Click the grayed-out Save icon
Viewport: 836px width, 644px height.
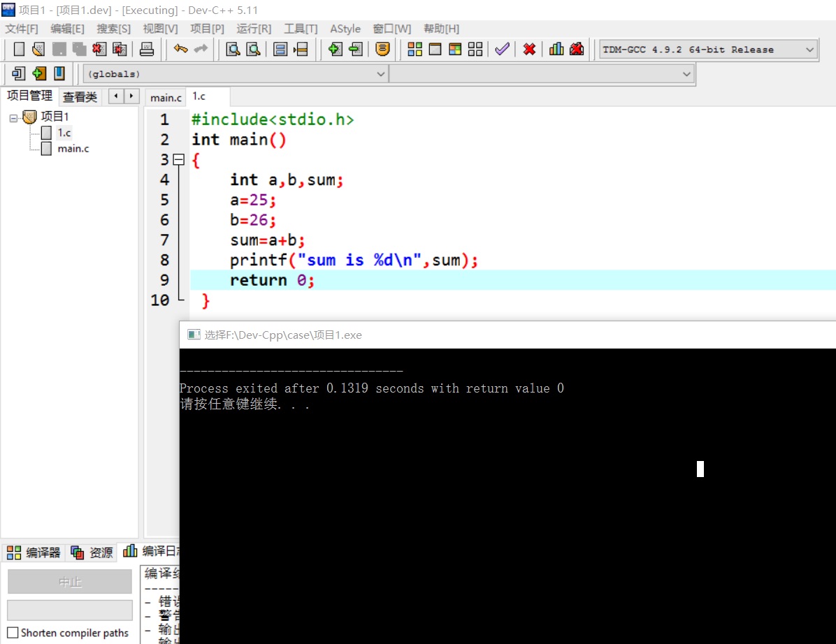click(x=59, y=50)
